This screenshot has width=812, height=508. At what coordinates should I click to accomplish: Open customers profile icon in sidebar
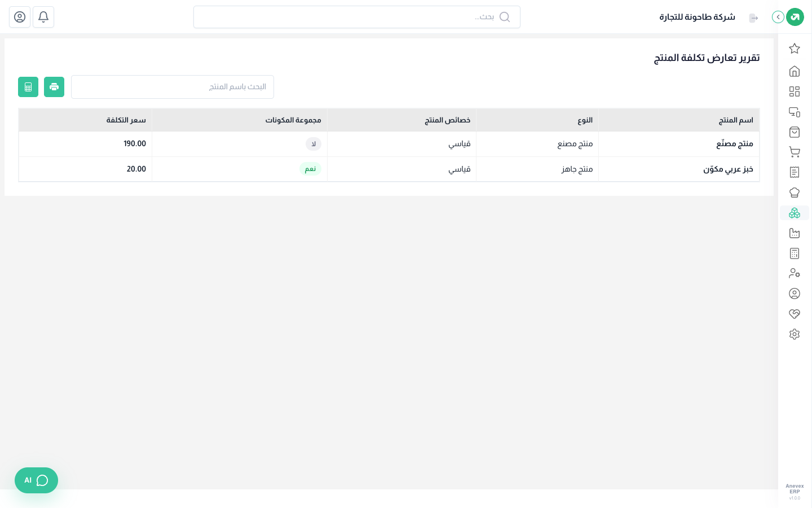[795, 294]
